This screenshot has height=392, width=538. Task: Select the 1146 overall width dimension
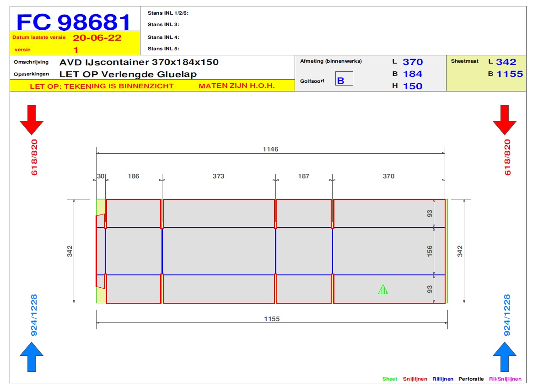coord(270,149)
